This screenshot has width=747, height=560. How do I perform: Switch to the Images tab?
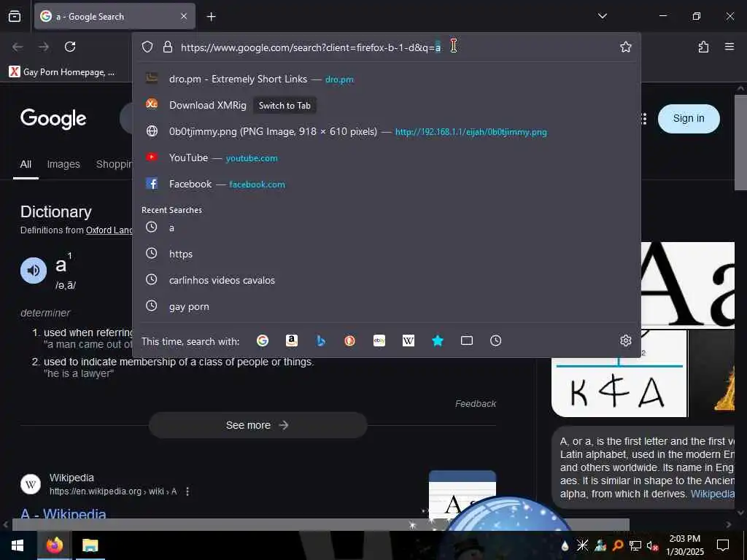(x=63, y=164)
